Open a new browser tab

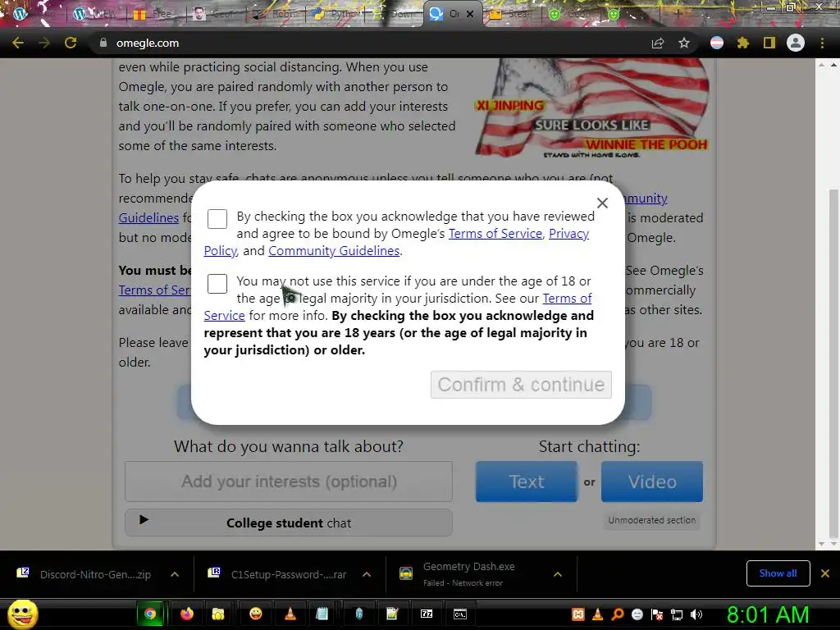pyautogui.click(x=677, y=14)
